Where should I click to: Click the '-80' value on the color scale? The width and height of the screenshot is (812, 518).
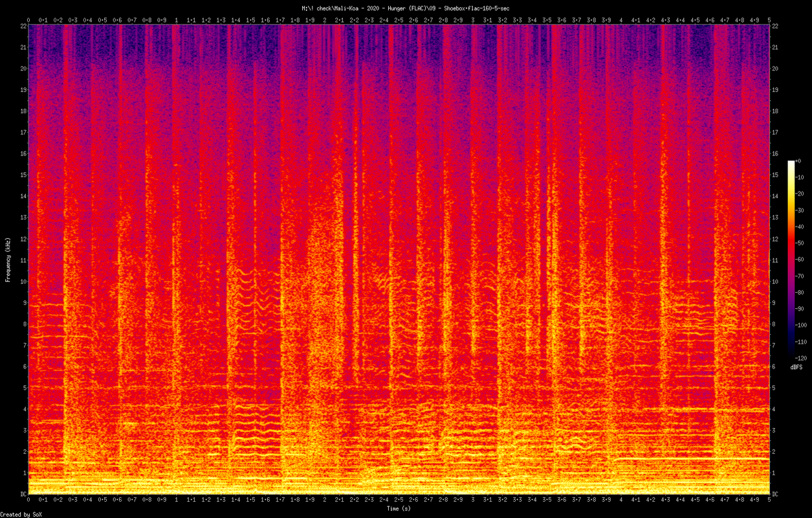[801, 292]
